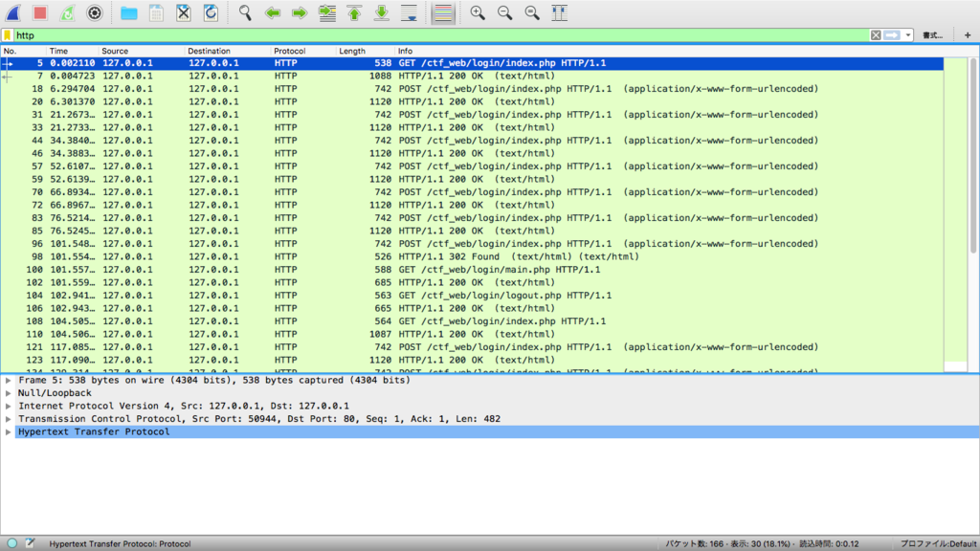Sort by the Info column header

pos(669,52)
